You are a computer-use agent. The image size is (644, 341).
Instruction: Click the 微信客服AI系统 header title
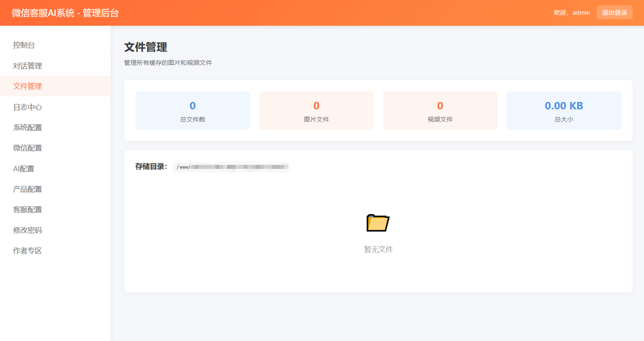tap(65, 13)
